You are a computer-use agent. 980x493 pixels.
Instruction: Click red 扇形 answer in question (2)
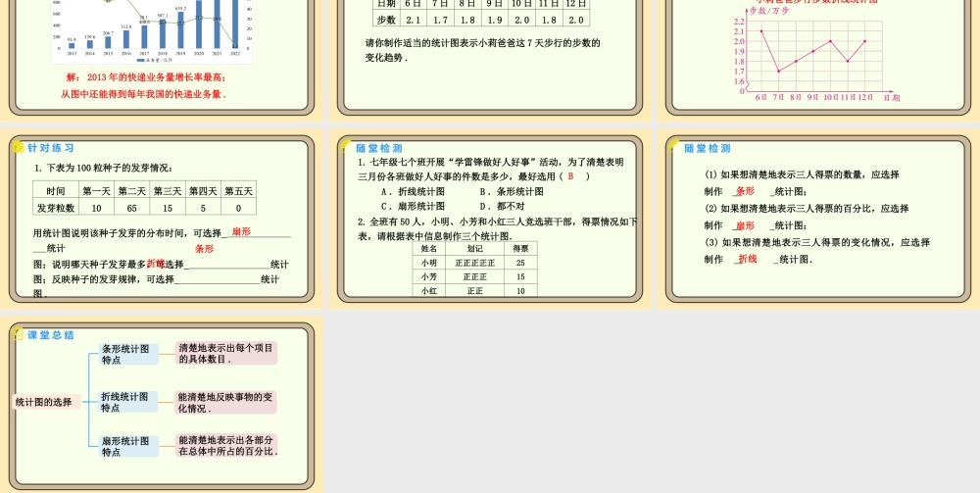tap(745, 225)
